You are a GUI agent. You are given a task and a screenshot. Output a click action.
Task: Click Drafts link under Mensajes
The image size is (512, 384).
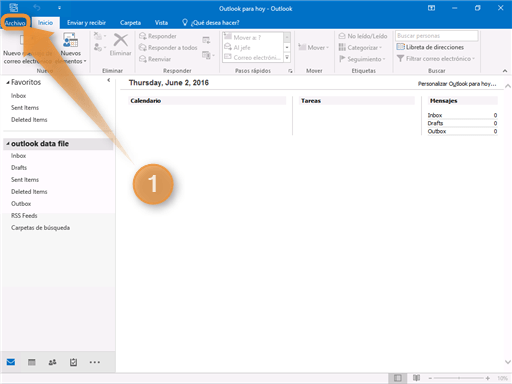435,123
